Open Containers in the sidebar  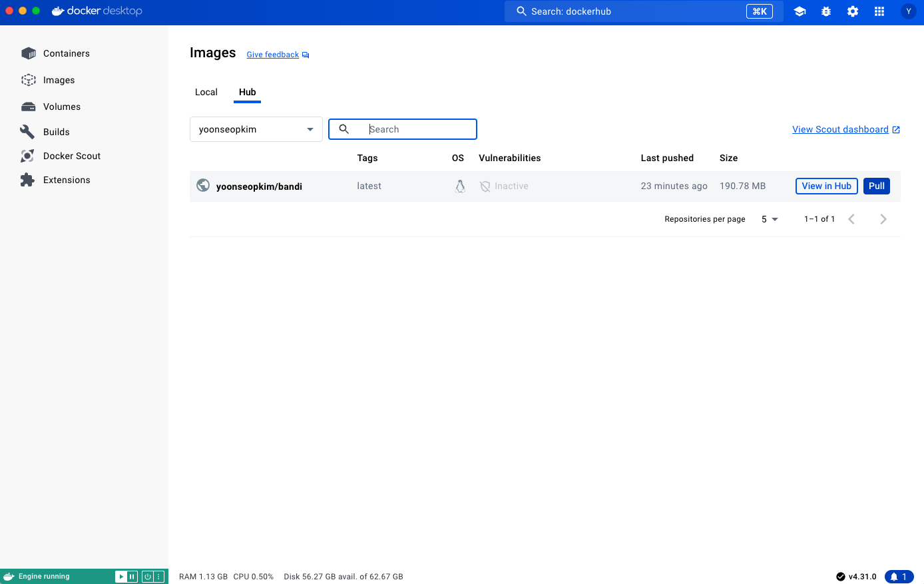pyautogui.click(x=67, y=53)
